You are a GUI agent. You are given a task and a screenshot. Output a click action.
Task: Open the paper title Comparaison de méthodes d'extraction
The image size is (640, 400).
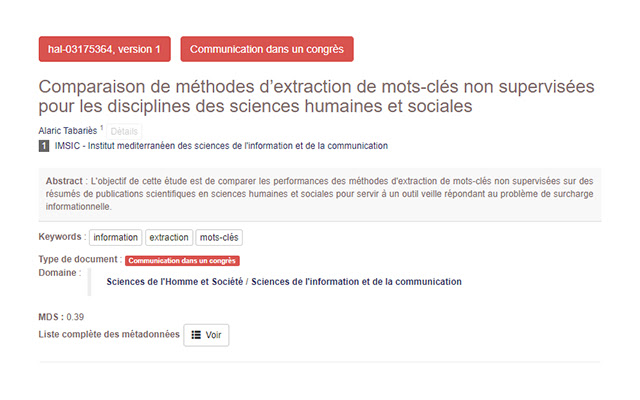click(x=316, y=96)
